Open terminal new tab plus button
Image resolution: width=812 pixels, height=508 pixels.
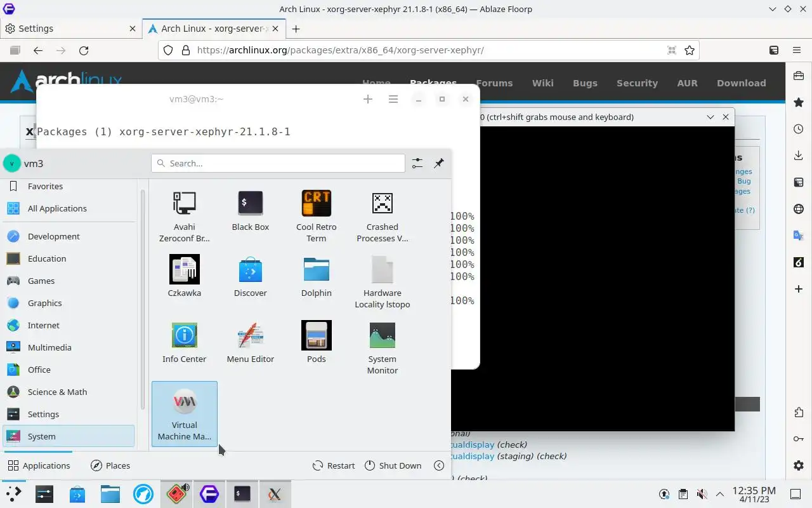pyautogui.click(x=368, y=99)
